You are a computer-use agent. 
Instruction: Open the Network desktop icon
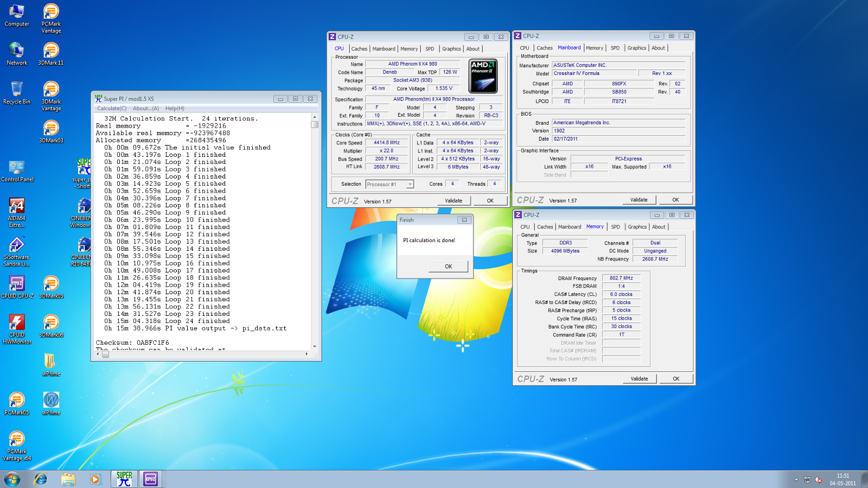tap(17, 54)
